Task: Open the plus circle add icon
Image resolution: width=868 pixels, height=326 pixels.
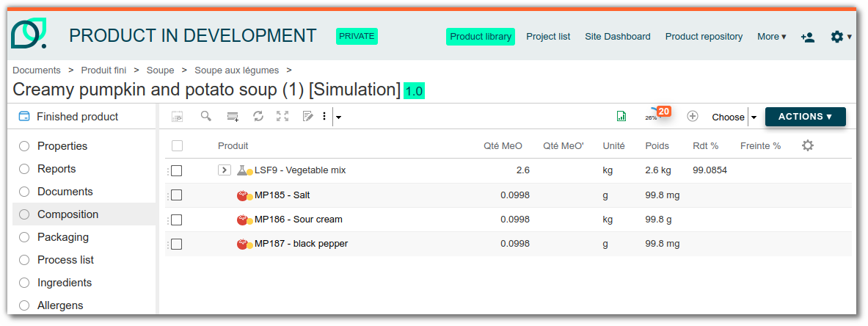Action: pos(692,117)
